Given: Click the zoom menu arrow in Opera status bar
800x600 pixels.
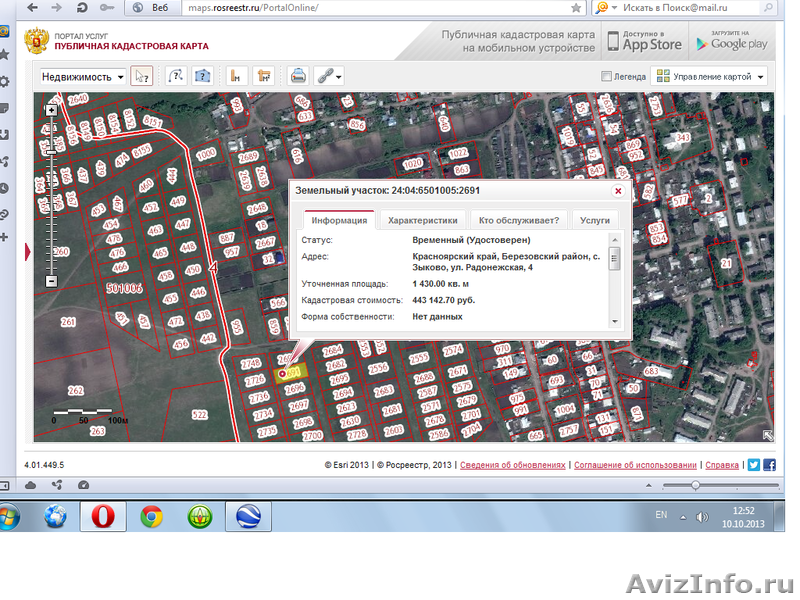Looking at the screenshot, I should click(x=648, y=485).
